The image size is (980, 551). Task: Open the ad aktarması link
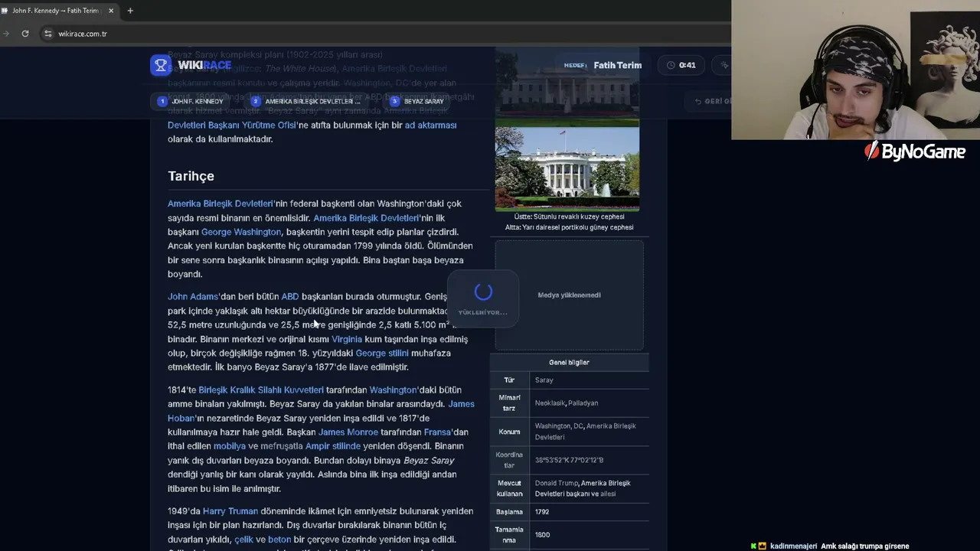[x=430, y=125]
